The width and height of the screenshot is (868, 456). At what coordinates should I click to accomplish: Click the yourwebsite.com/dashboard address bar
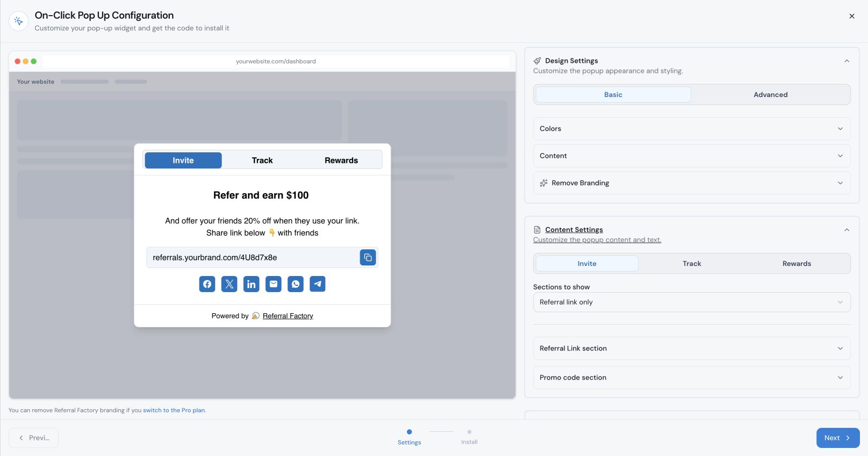pos(276,61)
